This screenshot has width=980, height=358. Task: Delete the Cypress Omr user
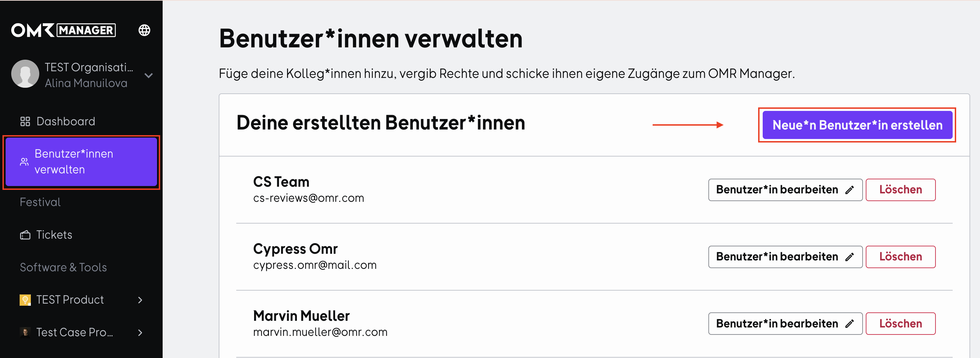coord(900,257)
